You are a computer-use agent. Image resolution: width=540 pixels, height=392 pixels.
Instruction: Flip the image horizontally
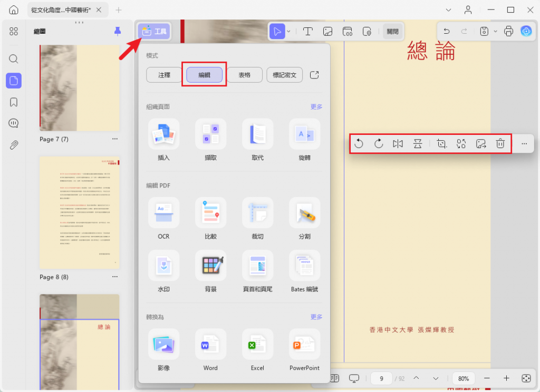pos(398,143)
